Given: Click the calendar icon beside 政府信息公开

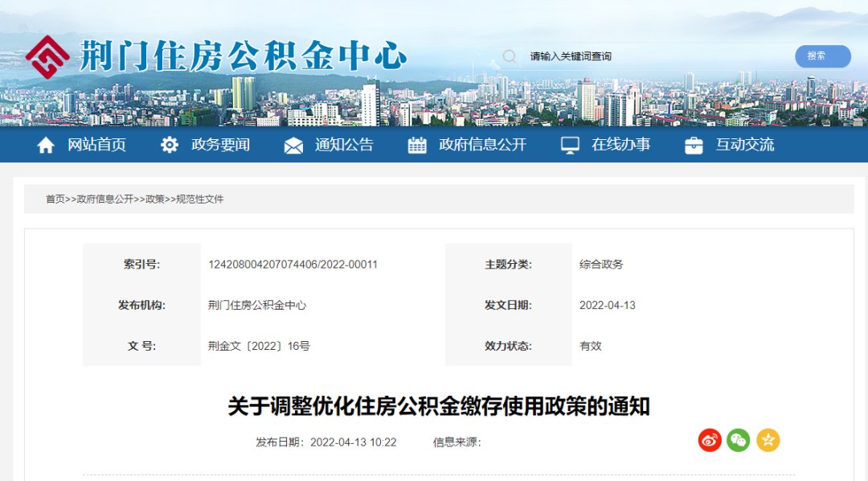Looking at the screenshot, I should point(417,146).
